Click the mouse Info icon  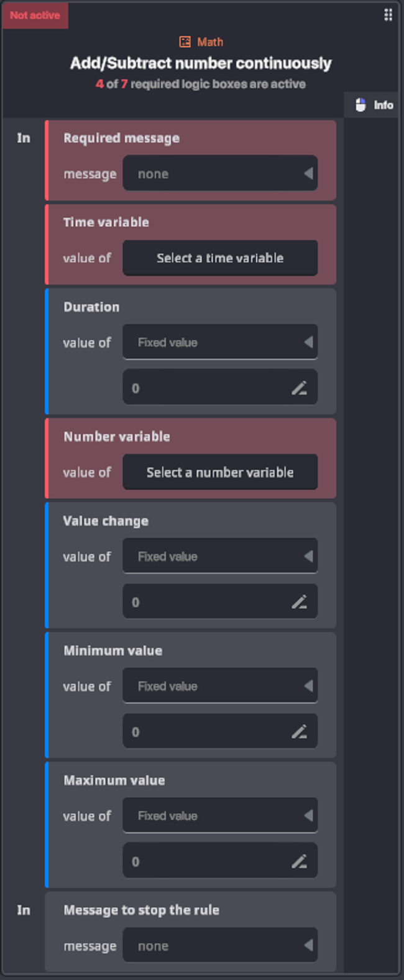(360, 105)
